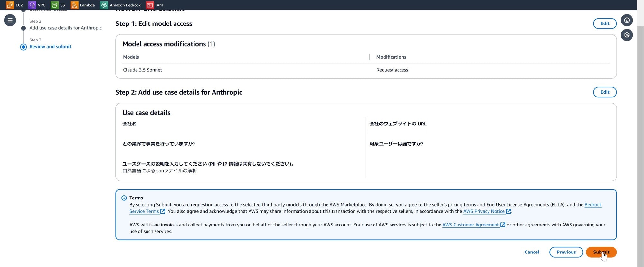Click the Terms info icon
644x267 pixels.
pos(124,198)
